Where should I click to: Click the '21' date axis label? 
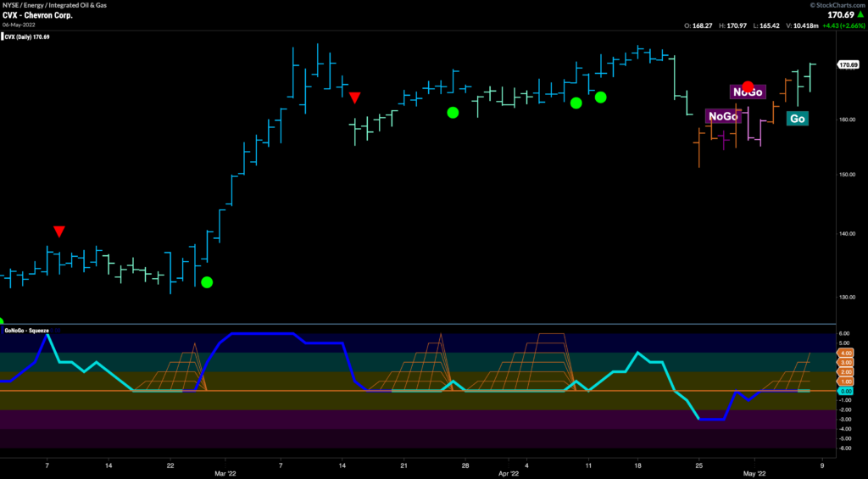pyautogui.click(x=403, y=466)
